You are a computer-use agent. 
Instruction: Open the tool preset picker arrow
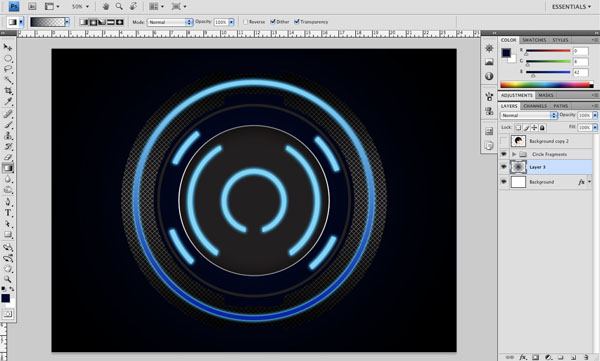tap(21, 22)
